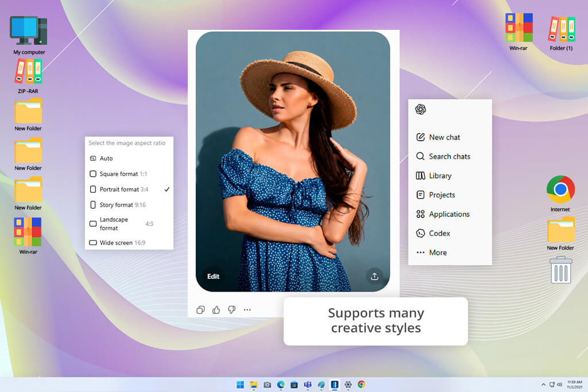Image resolution: width=588 pixels, height=392 pixels.
Task: Open Microsoft Store from the taskbar
Action: 294,385
